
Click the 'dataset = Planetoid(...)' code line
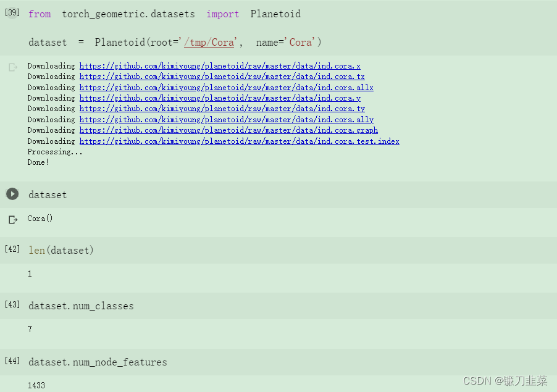175,43
